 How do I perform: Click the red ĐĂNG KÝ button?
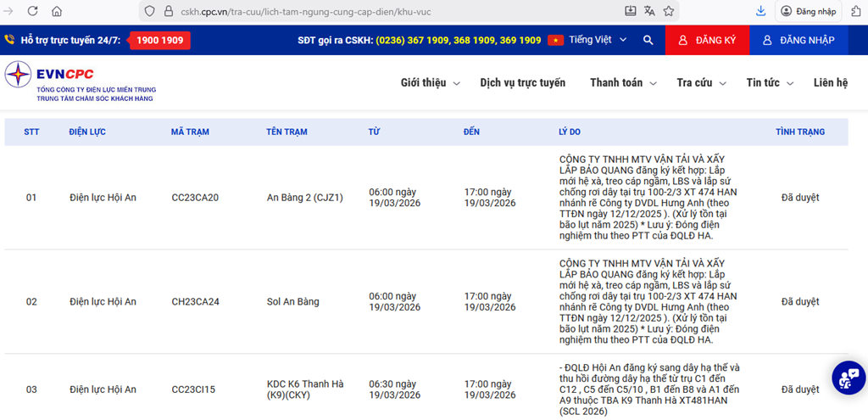(707, 40)
